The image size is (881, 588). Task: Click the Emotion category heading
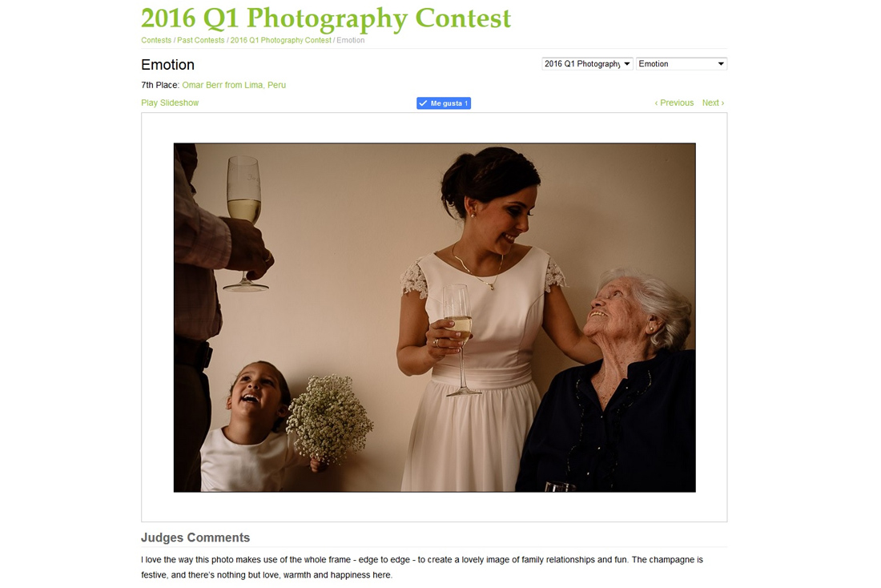tap(167, 65)
